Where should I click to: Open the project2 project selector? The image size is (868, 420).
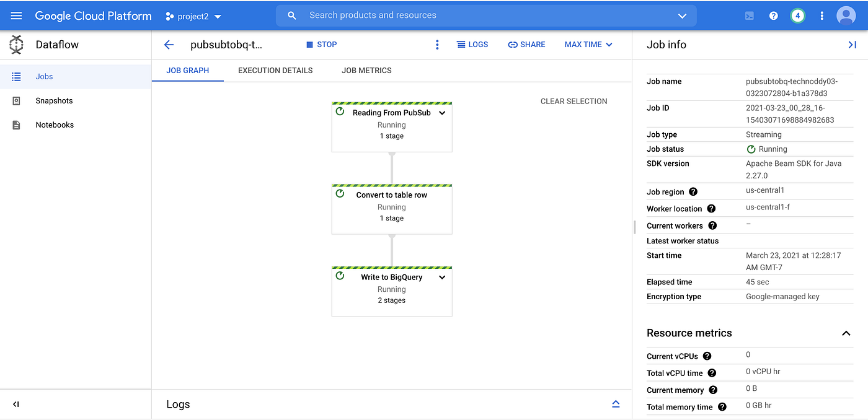tap(194, 16)
